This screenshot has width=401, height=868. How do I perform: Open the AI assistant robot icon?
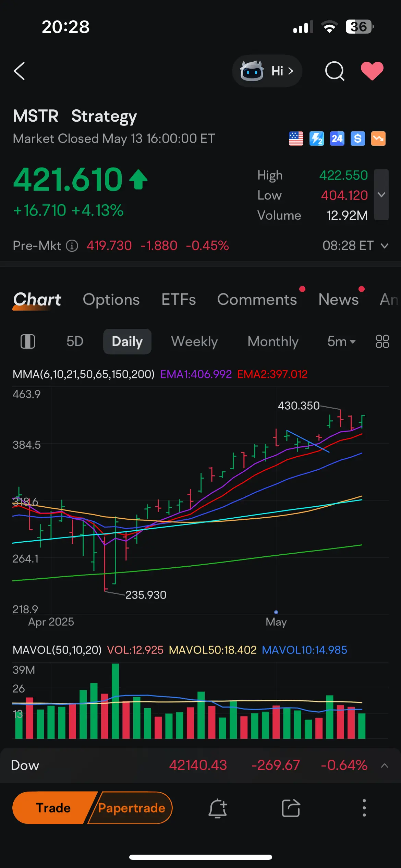click(x=252, y=71)
